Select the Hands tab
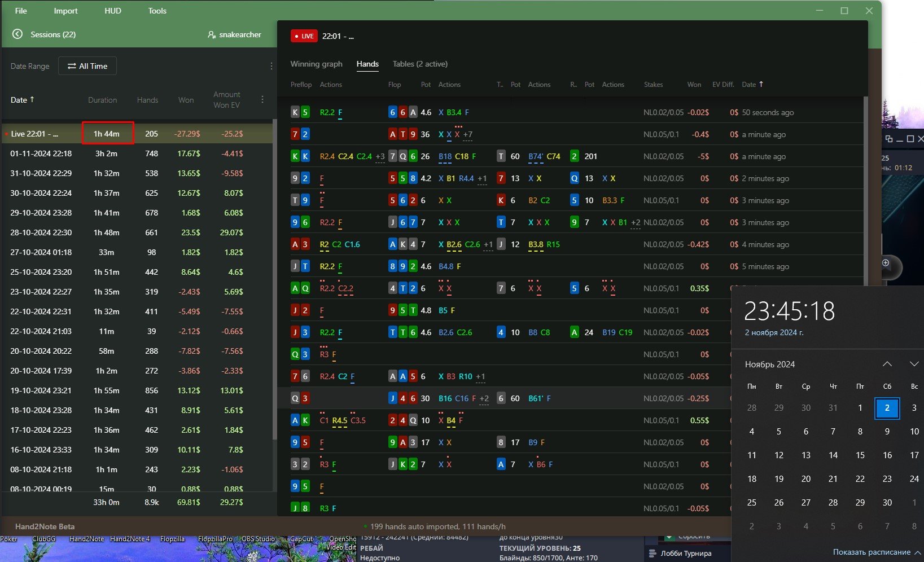This screenshot has height=562, width=924. 367,64
